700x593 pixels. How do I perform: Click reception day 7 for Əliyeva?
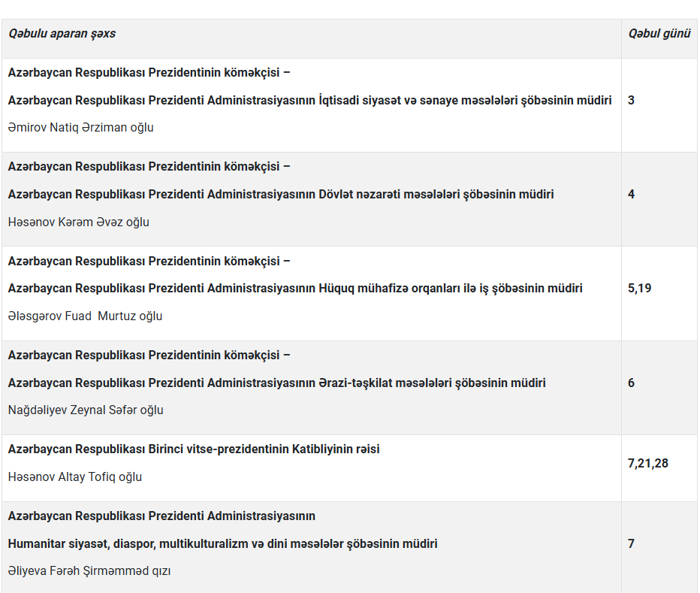(x=631, y=543)
